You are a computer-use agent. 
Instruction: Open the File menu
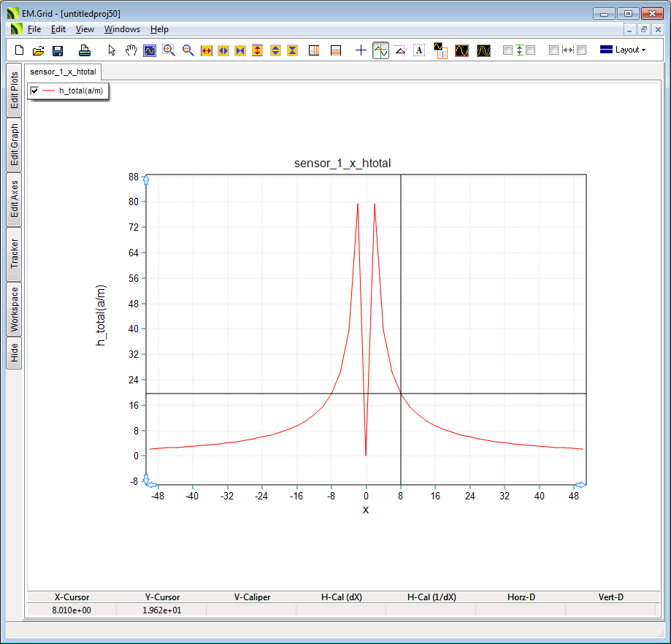tap(34, 29)
